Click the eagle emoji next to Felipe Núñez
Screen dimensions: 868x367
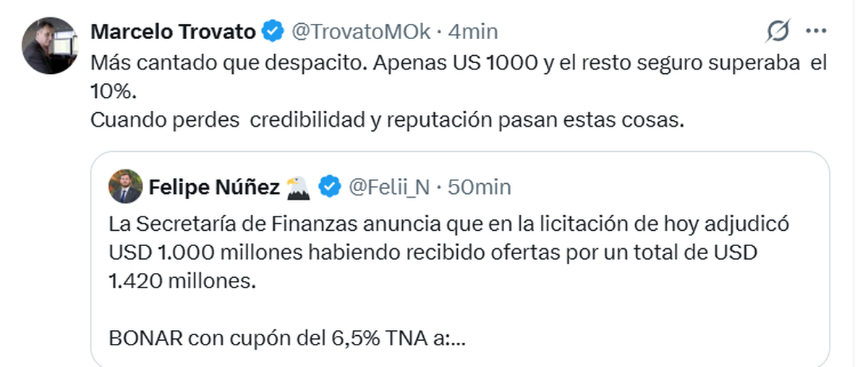pos(298,187)
